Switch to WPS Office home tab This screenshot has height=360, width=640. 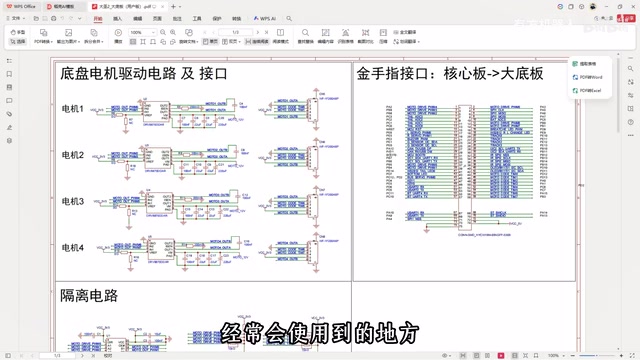pyautogui.click(x=21, y=7)
